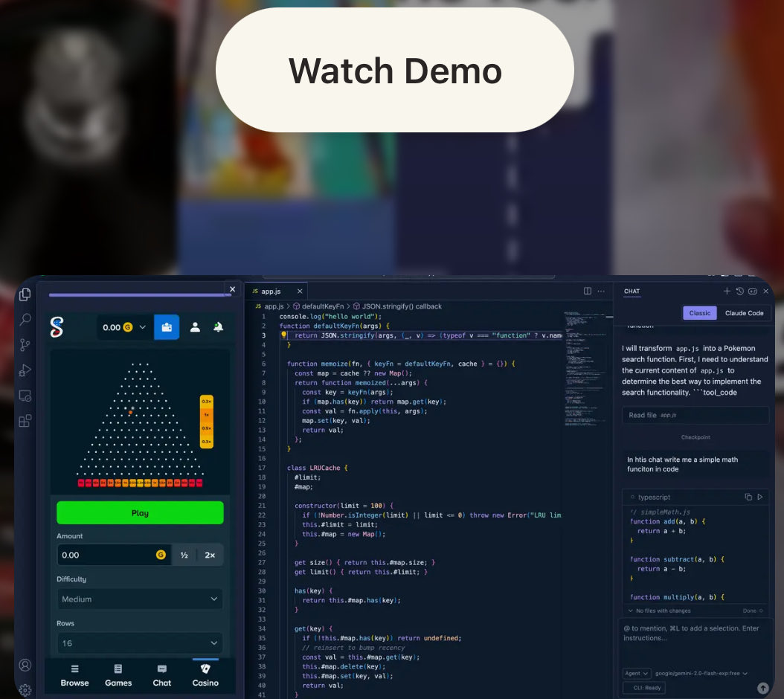Click the code minimap
This screenshot has width=784, height=699.
tap(586, 369)
